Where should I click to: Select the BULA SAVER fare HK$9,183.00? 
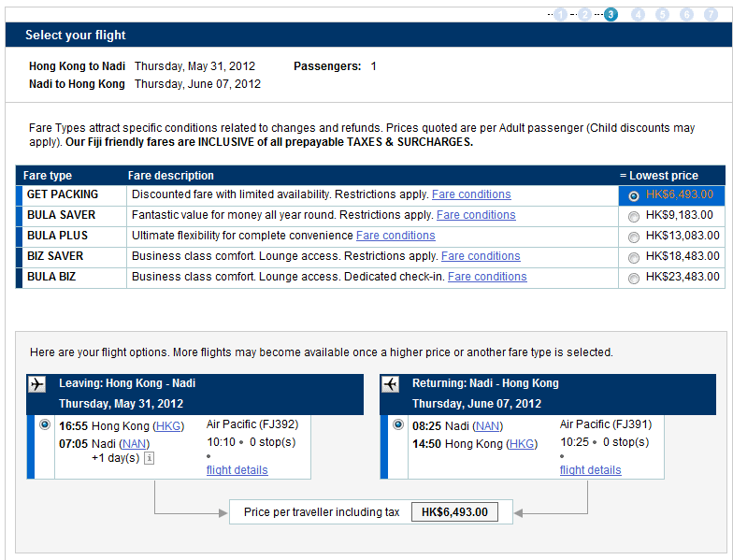[635, 216]
